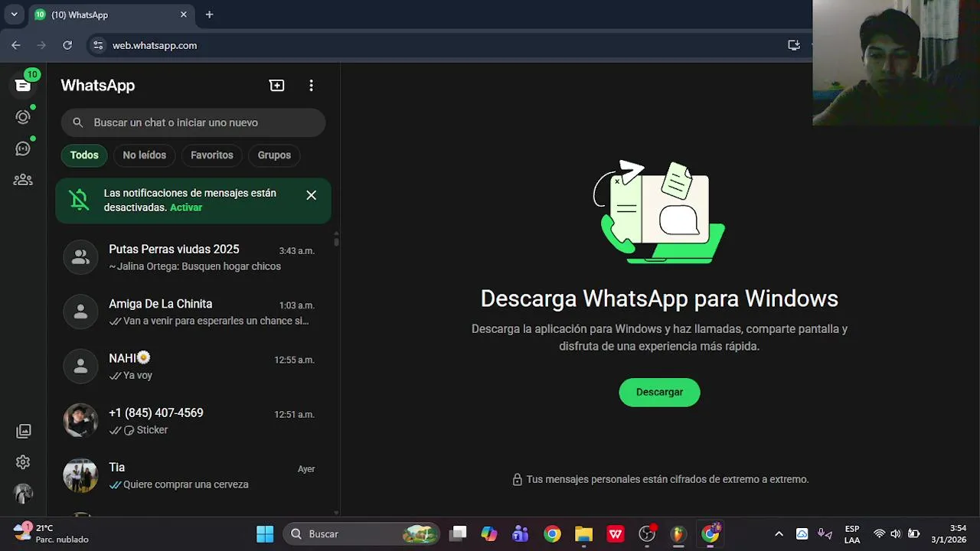Open the Tia chat
The height and width of the screenshot is (551, 980).
point(193,475)
